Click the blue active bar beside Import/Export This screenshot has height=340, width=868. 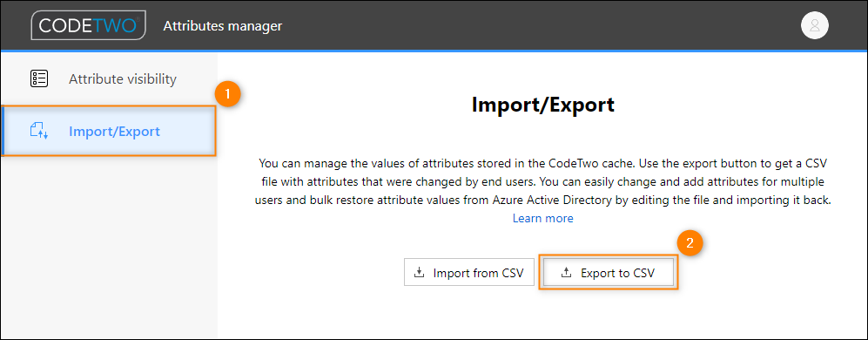[2, 132]
